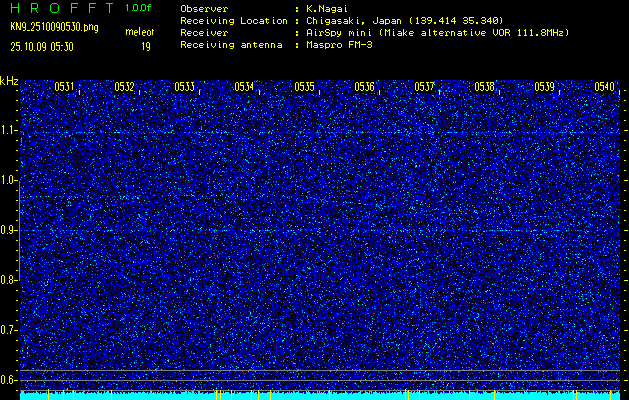Image resolution: width=629 pixels, height=400 pixels.
Task: Click the cyan intensity bar at bottom
Action: click(320, 396)
